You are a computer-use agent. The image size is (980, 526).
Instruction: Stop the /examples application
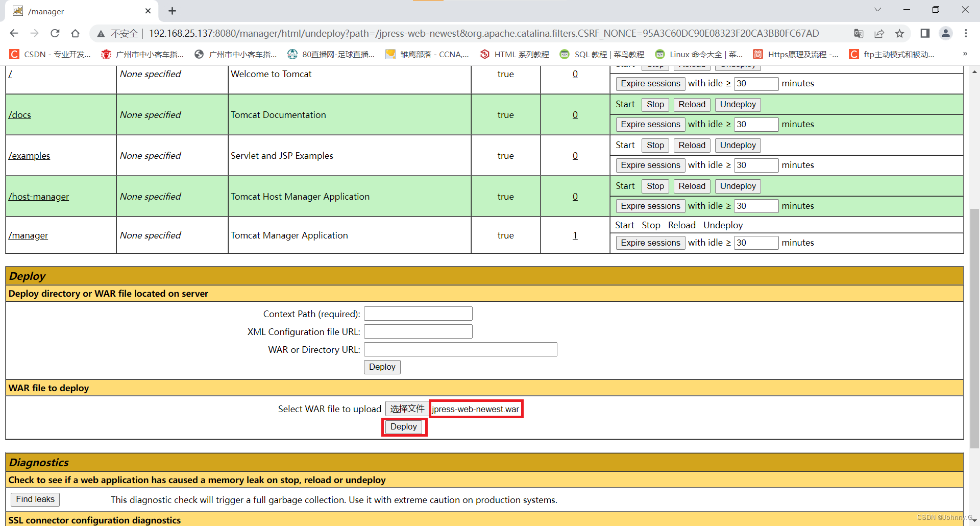[x=655, y=145]
